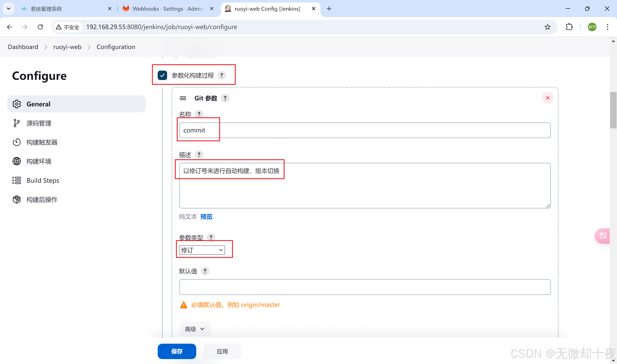The height and width of the screenshot is (364, 617).
Task: Click the page vertical scrollbar thumb
Action: (x=613, y=110)
